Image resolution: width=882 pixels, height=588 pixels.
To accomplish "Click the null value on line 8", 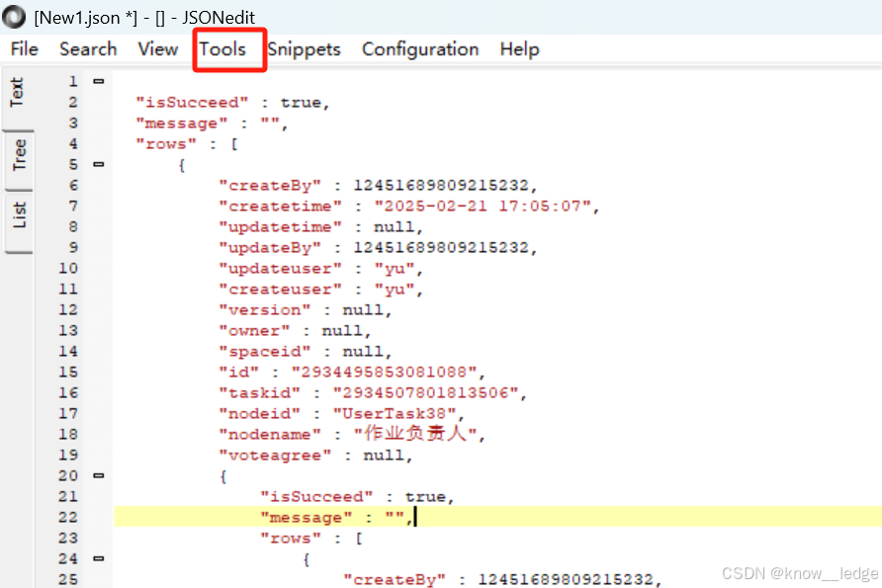I will (x=395, y=227).
